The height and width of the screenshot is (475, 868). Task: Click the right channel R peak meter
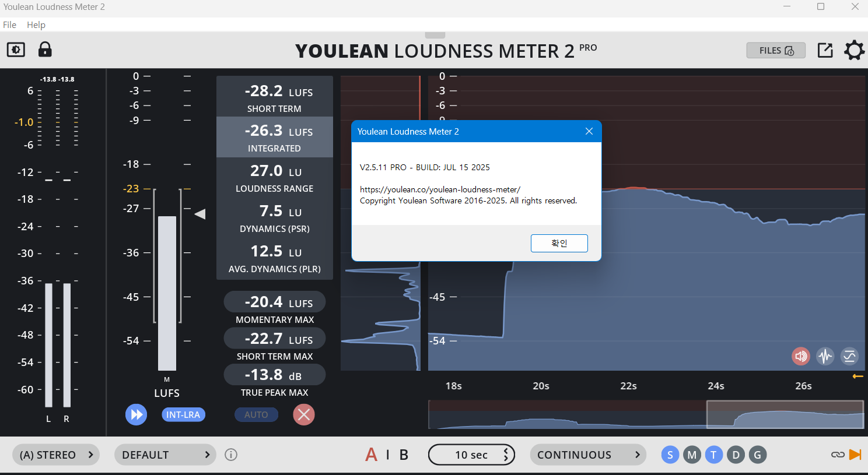[x=67, y=345]
